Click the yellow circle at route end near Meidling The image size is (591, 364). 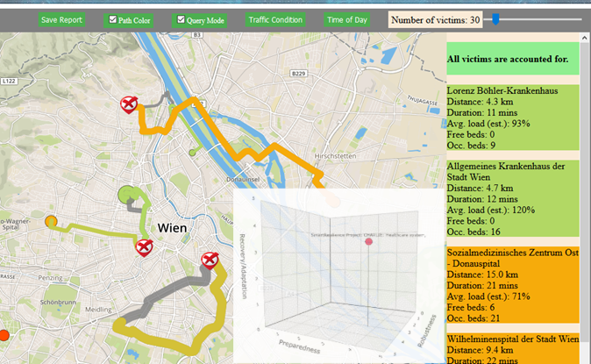[x=120, y=325]
